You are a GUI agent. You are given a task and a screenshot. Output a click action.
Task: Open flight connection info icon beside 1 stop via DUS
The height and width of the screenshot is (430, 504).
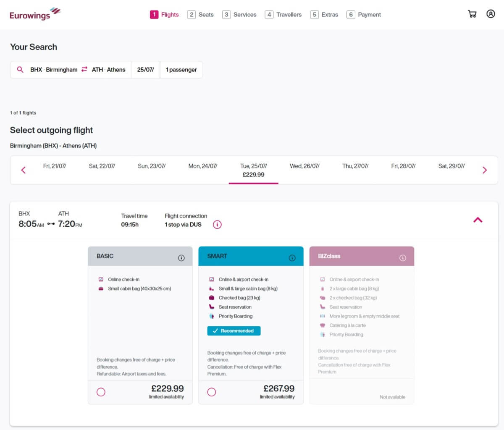tap(217, 225)
